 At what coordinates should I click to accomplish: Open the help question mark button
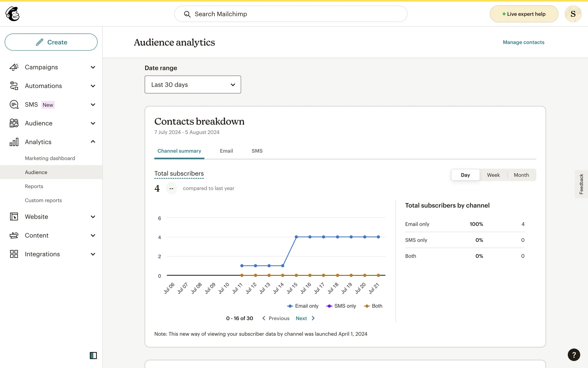click(x=574, y=355)
